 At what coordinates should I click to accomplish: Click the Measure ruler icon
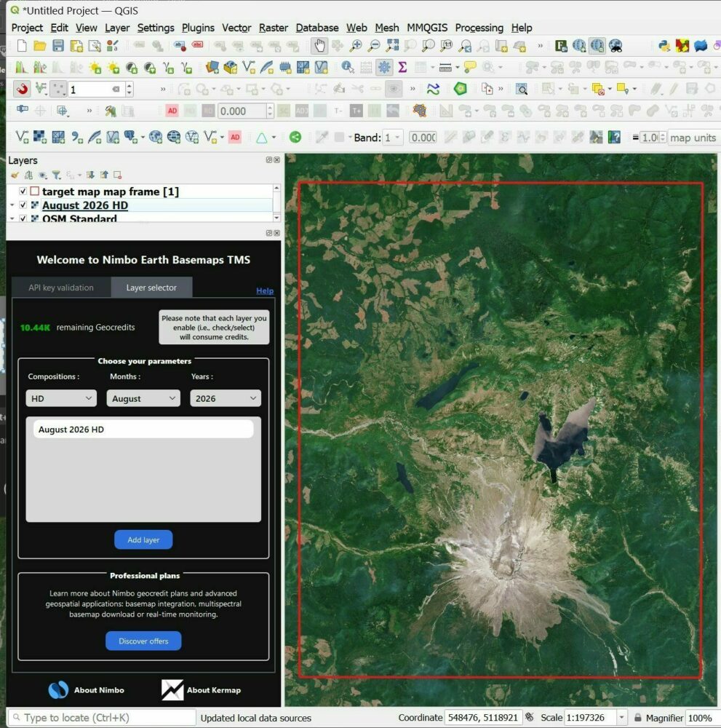(445, 67)
